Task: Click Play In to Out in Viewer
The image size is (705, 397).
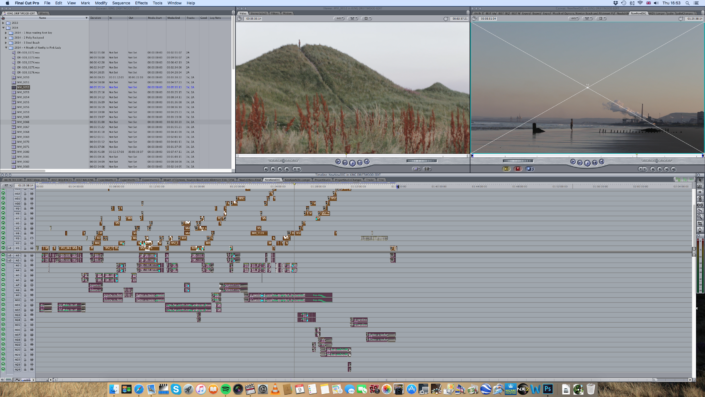Action: tap(345, 162)
